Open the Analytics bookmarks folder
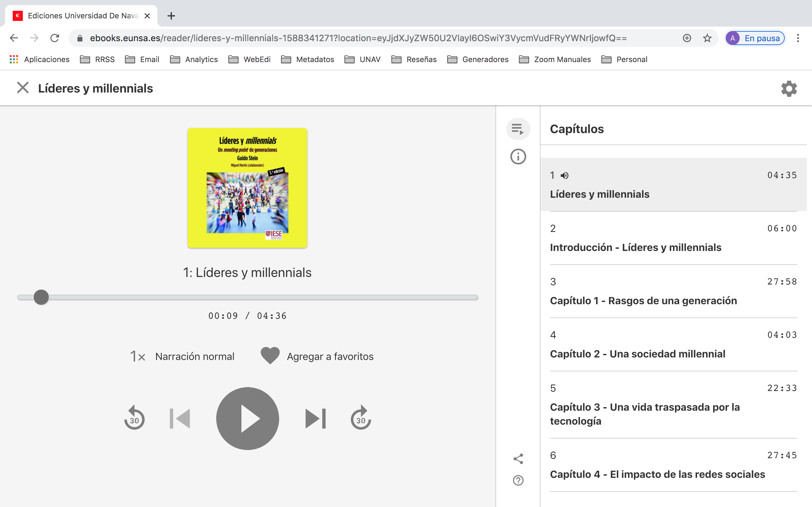The image size is (812, 507). tap(194, 59)
